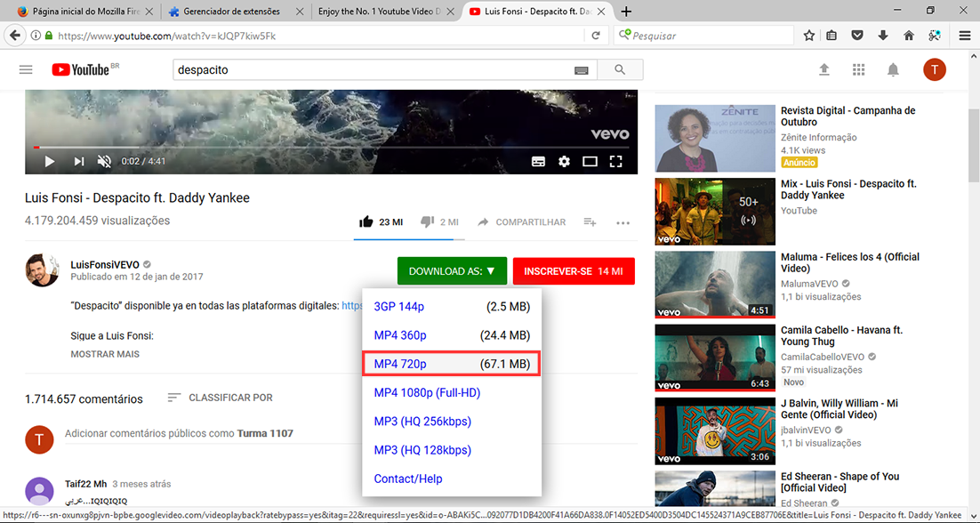Open the on-screen keyboard in search box

[x=581, y=70]
